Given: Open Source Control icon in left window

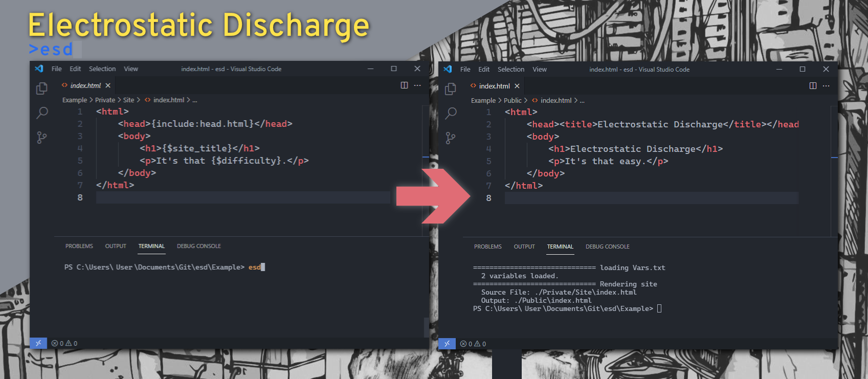Looking at the screenshot, I should coord(42,137).
